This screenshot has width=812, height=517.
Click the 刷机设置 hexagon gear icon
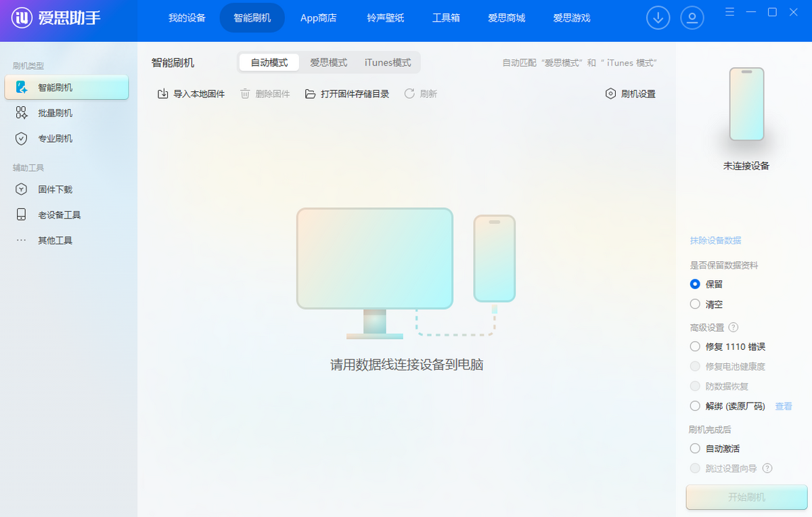tap(610, 94)
